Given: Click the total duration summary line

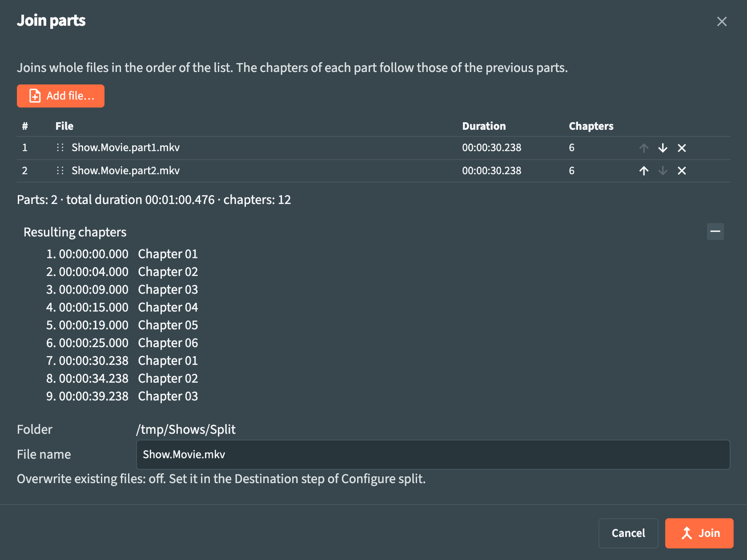Looking at the screenshot, I should [154, 200].
